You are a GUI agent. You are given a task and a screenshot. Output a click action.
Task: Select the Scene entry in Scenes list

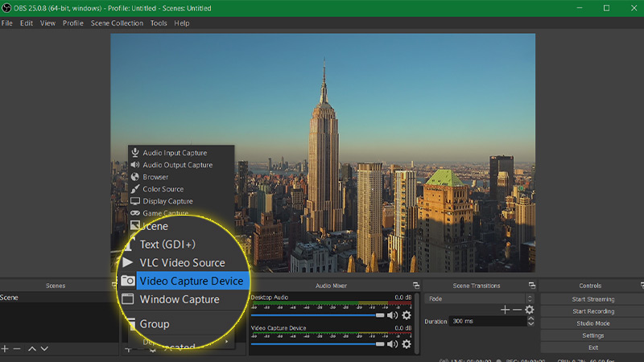click(59, 298)
